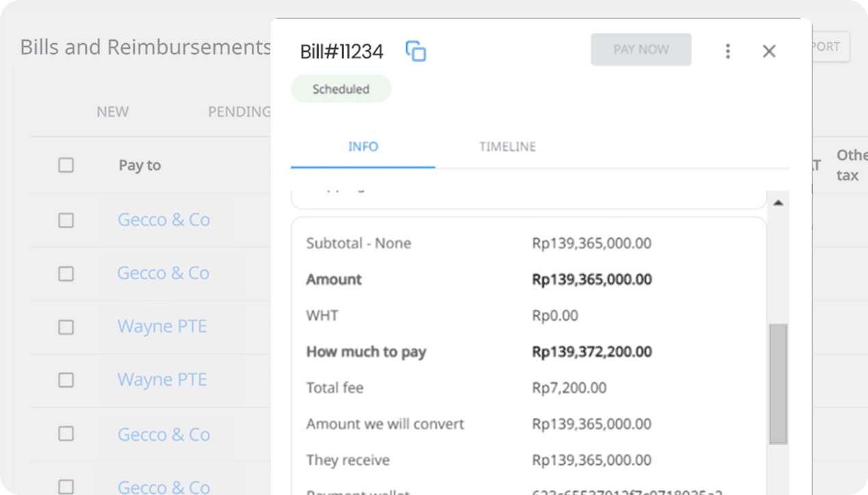Go to the NEW bills tab

112,112
